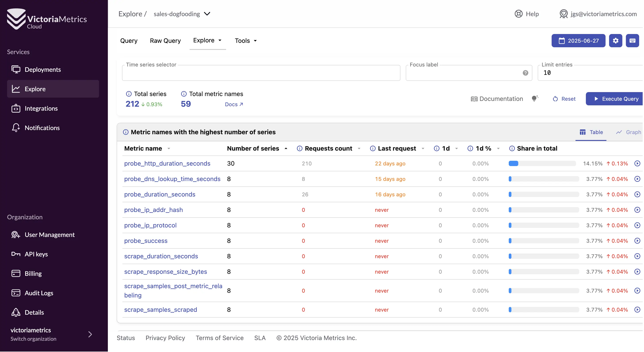Open Notifications in the sidebar
The image size is (644, 352).
tap(53, 128)
